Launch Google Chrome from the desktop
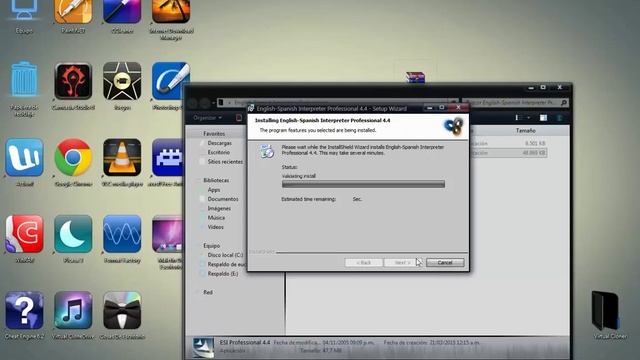Image resolution: width=640 pixels, height=360 pixels. tap(73, 158)
